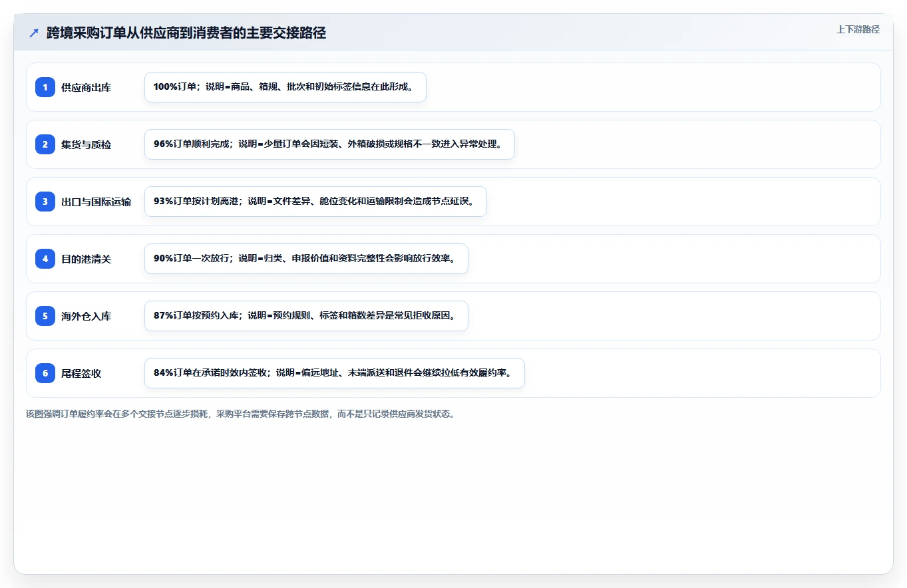Click the 84%订单在承诺时效内签收 description box
The height and width of the screenshot is (588, 907).
click(335, 373)
